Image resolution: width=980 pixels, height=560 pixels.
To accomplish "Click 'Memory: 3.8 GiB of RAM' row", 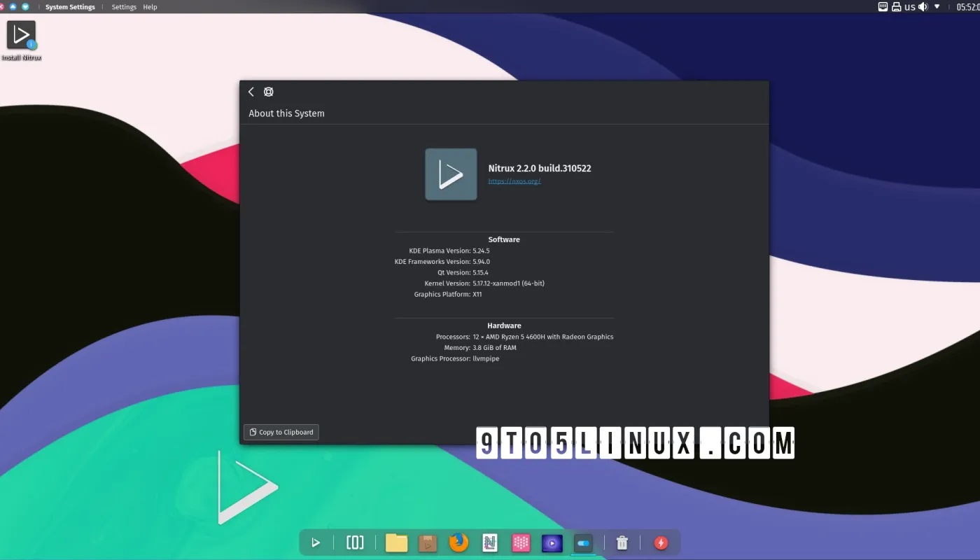I will coord(480,348).
